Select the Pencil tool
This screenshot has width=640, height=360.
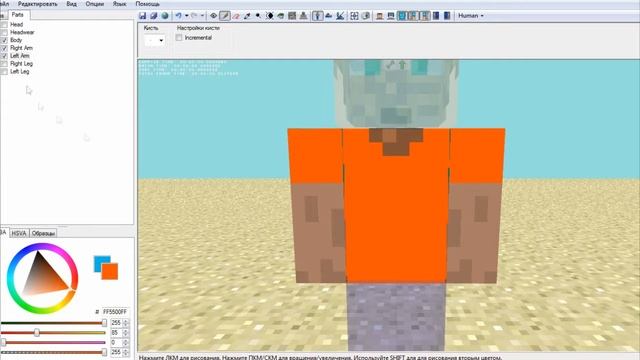coord(224,16)
